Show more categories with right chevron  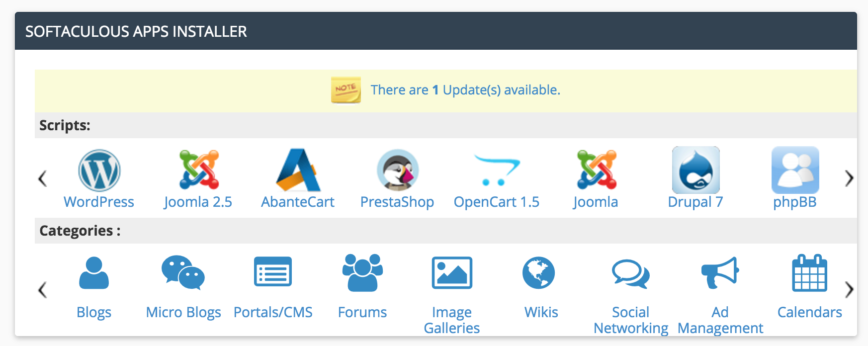[x=849, y=289]
